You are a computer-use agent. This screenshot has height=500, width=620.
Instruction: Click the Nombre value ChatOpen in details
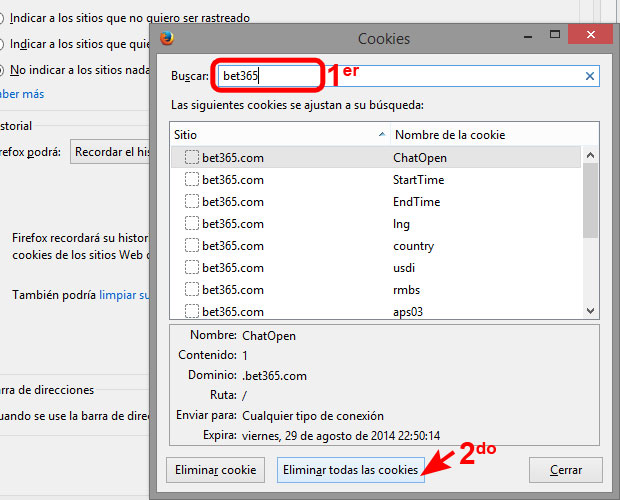coord(269,336)
